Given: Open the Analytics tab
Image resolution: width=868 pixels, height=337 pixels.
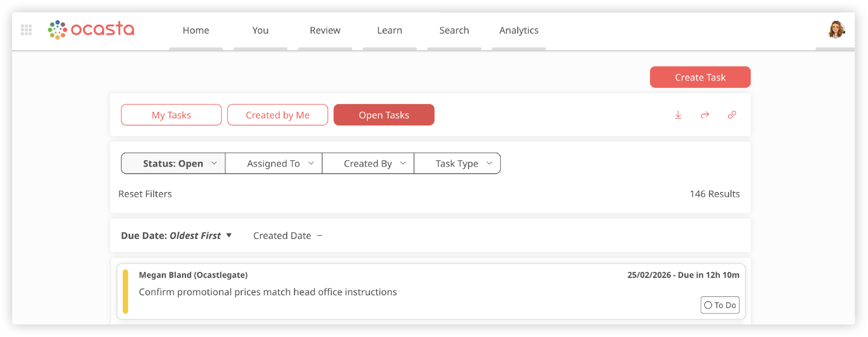Looking at the screenshot, I should tap(518, 30).
